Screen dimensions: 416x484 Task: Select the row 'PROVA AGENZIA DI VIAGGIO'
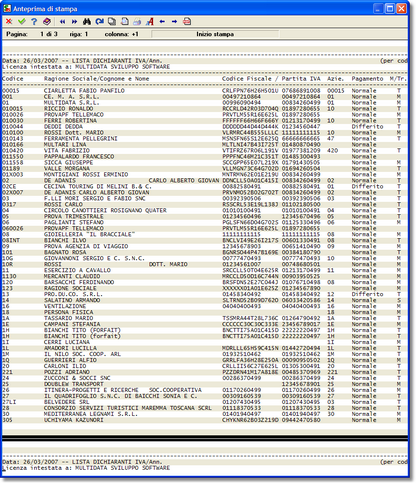pos(205,247)
